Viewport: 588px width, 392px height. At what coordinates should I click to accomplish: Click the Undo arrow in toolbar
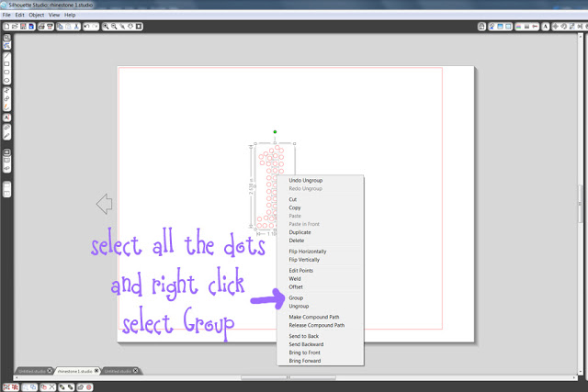point(85,28)
